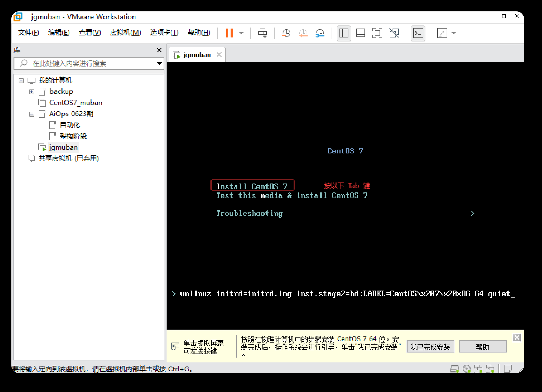Select the 架构阶段 folder
Screen dimensions: 542x392
(x=73, y=136)
